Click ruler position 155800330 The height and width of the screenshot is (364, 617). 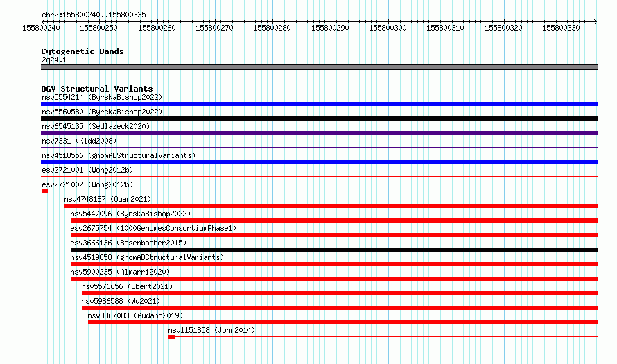point(561,28)
